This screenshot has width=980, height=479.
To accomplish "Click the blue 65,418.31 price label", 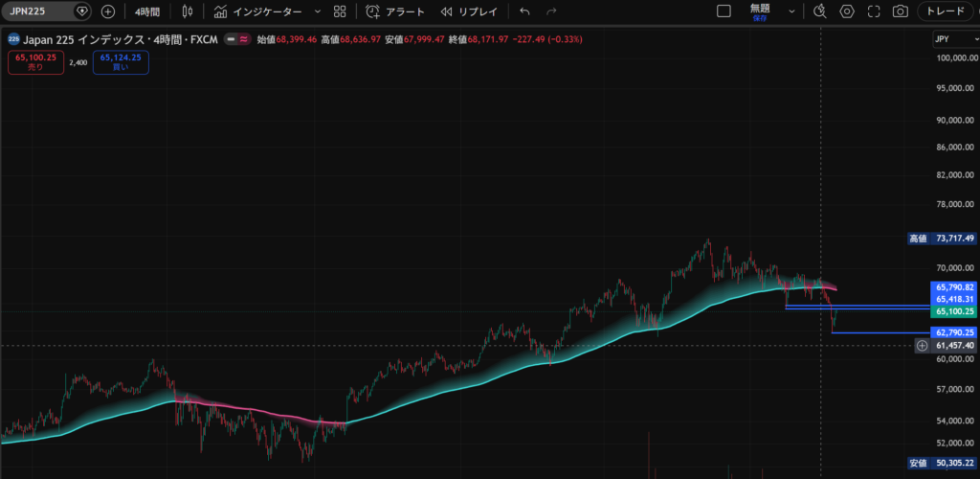I will tap(954, 300).
